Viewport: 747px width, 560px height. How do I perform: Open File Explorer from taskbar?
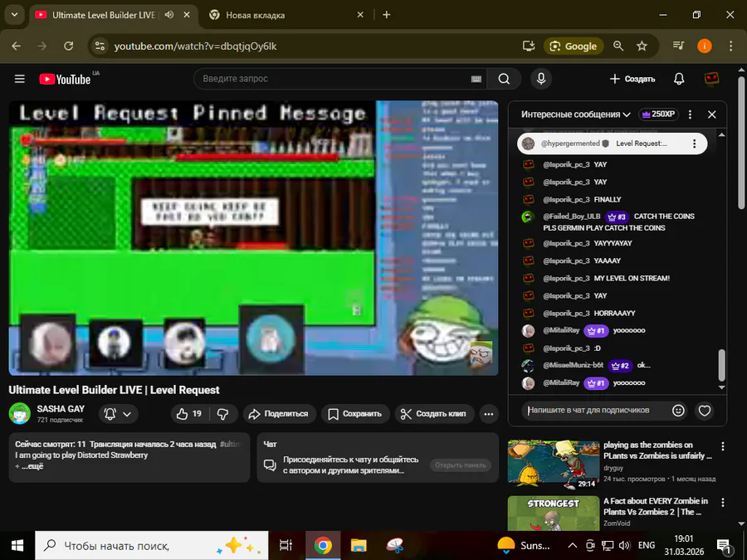pyautogui.click(x=359, y=546)
